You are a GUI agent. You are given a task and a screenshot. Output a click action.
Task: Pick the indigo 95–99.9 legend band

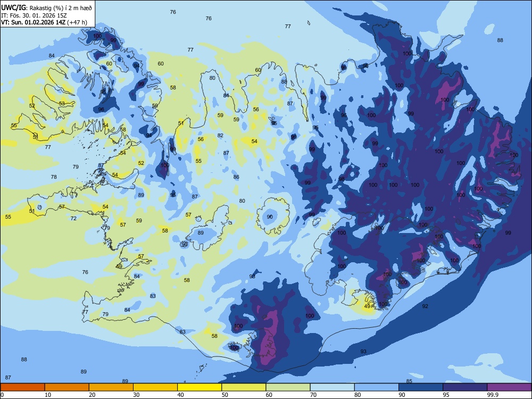click(465, 387)
